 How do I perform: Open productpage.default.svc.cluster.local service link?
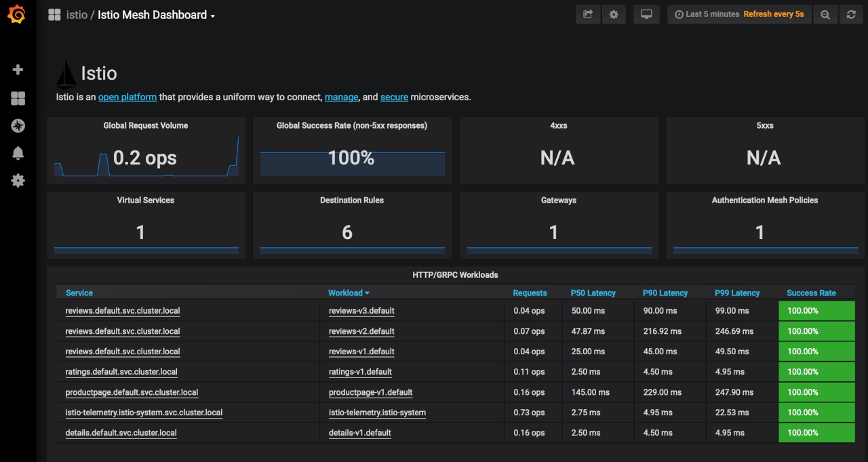131,392
